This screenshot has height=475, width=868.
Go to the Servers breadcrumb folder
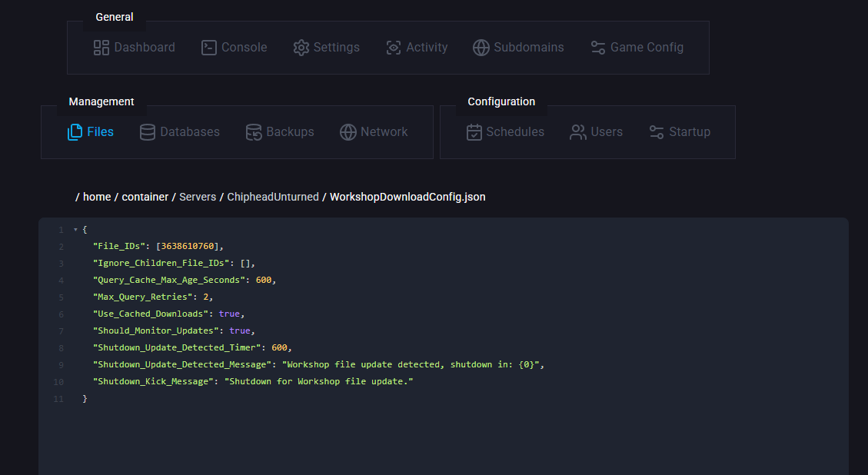(198, 197)
